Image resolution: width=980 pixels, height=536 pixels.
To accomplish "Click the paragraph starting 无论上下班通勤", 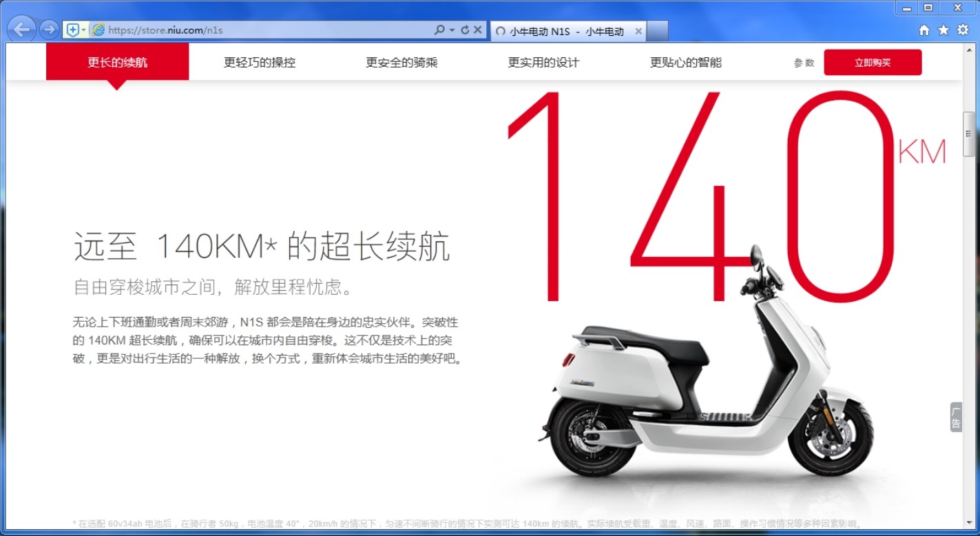I will (x=268, y=340).
